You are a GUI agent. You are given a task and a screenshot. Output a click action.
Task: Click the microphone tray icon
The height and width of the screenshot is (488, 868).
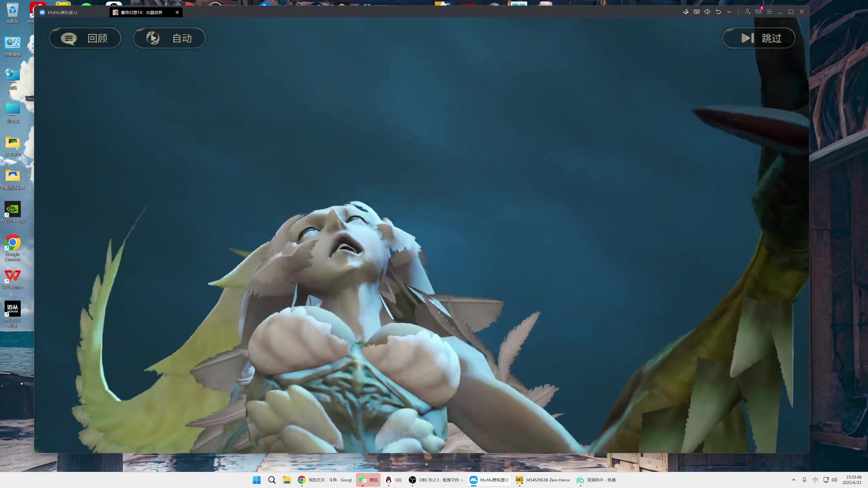804,480
